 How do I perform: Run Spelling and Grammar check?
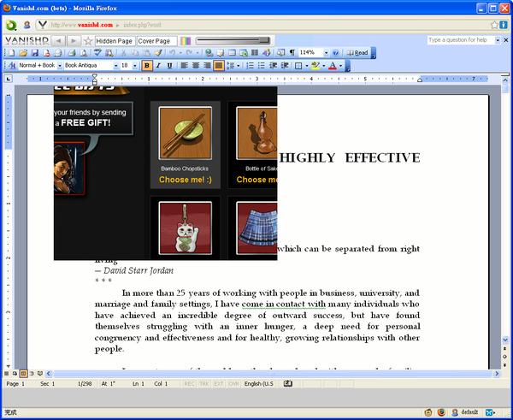(x=97, y=53)
